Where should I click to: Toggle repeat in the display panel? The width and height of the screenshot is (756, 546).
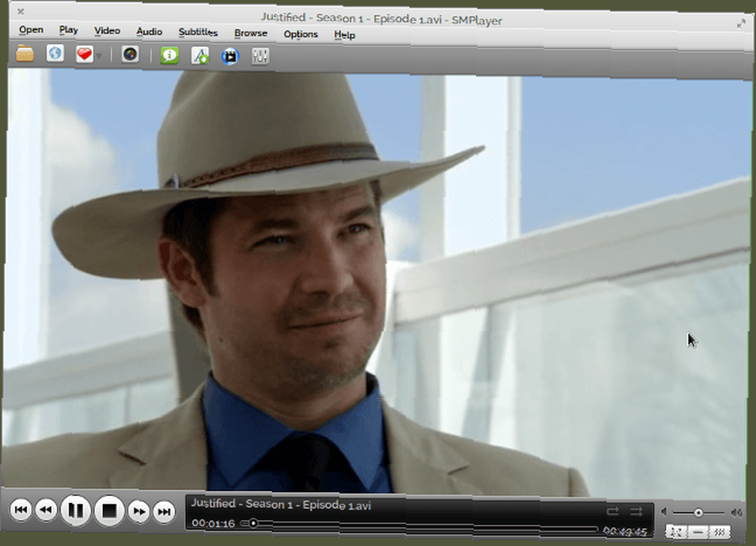point(613,510)
